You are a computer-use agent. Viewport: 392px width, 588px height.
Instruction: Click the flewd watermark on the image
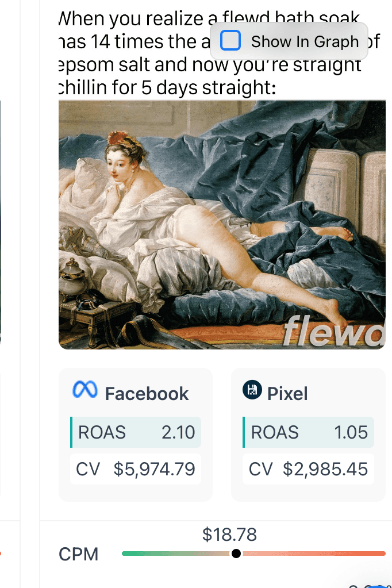coord(335,331)
